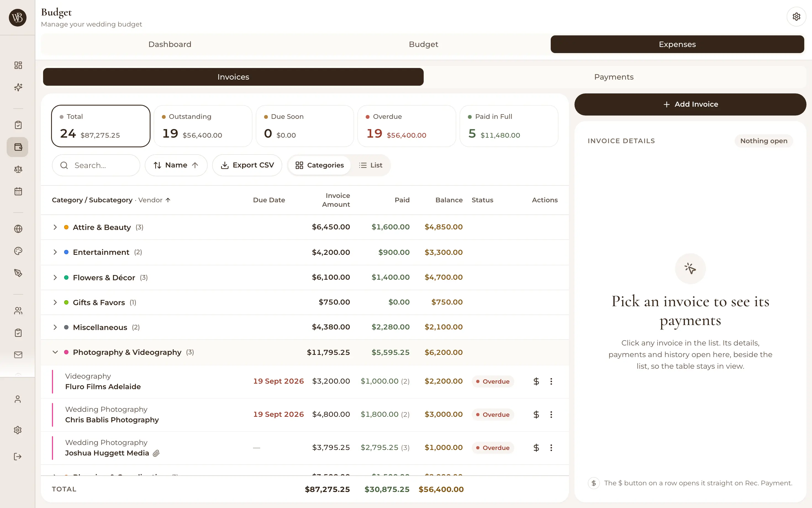This screenshot has height=508, width=812.
Task: Open more actions for Chris Bablis Photography
Action: 551,415
